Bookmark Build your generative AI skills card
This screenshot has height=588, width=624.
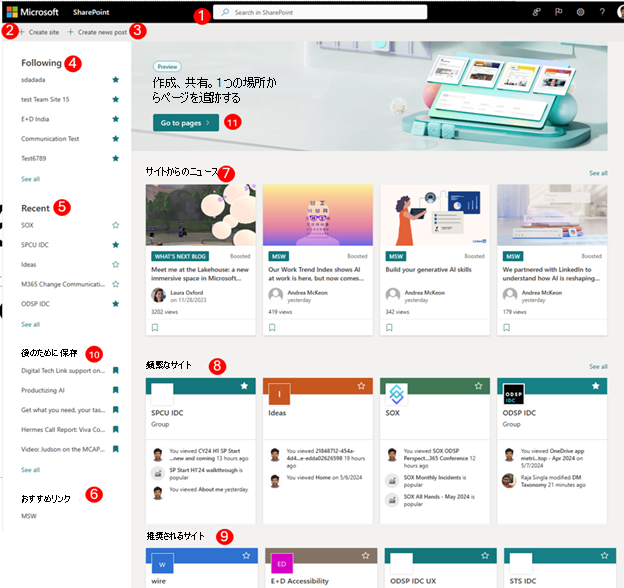pos(389,327)
